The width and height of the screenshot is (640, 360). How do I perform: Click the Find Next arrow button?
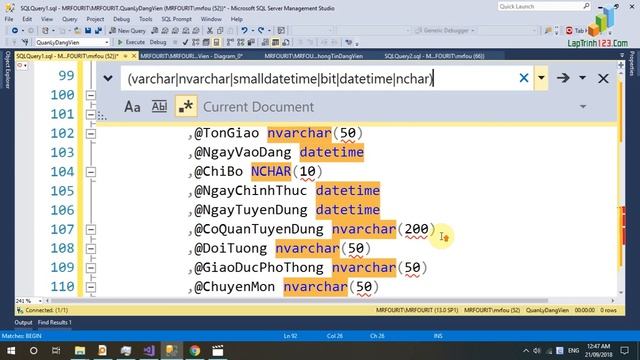563,78
